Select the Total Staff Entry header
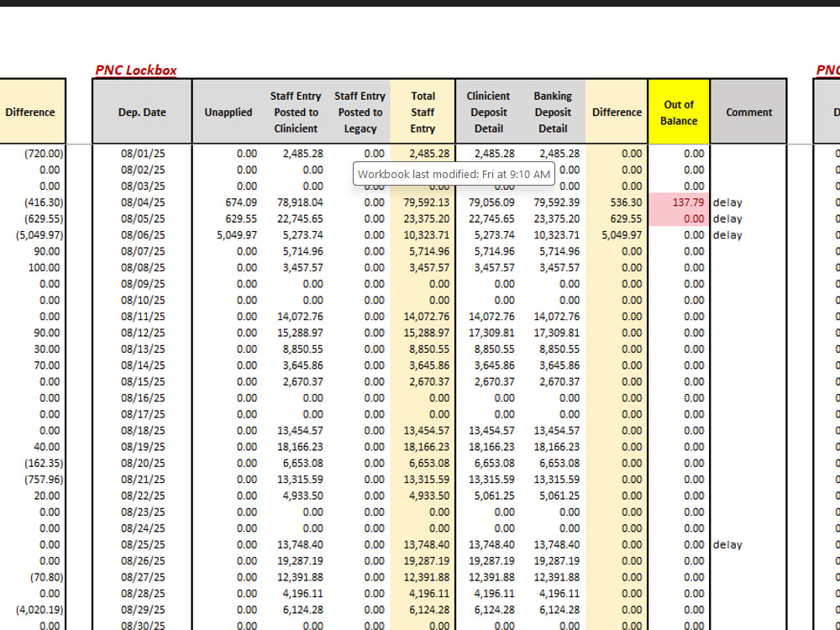This screenshot has width=840, height=630. [423, 112]
